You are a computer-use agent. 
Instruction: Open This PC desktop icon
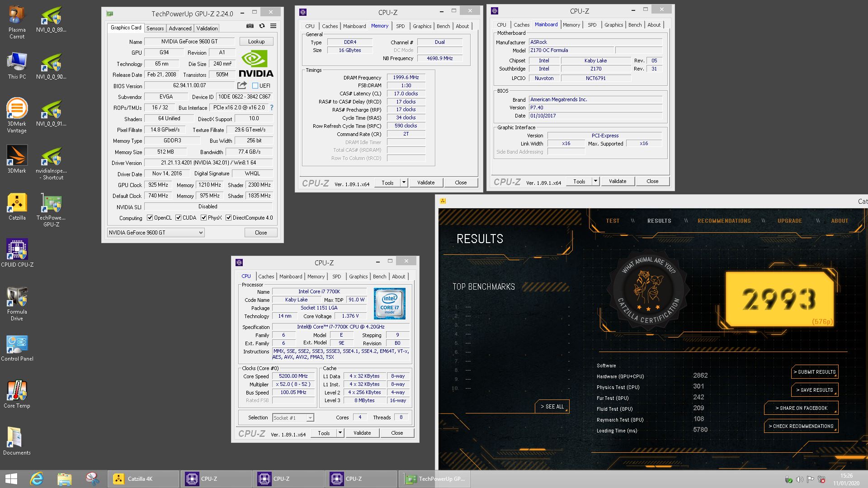click(17, 66)
